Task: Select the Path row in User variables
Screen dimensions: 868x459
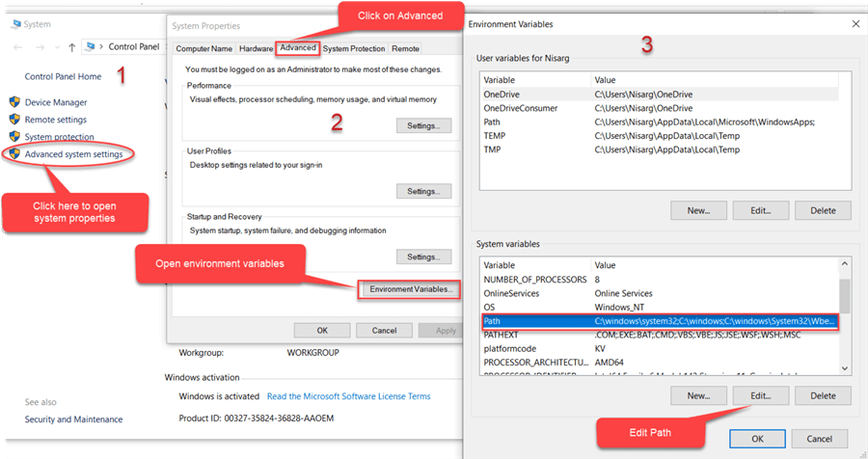Action: coord(660,121)
